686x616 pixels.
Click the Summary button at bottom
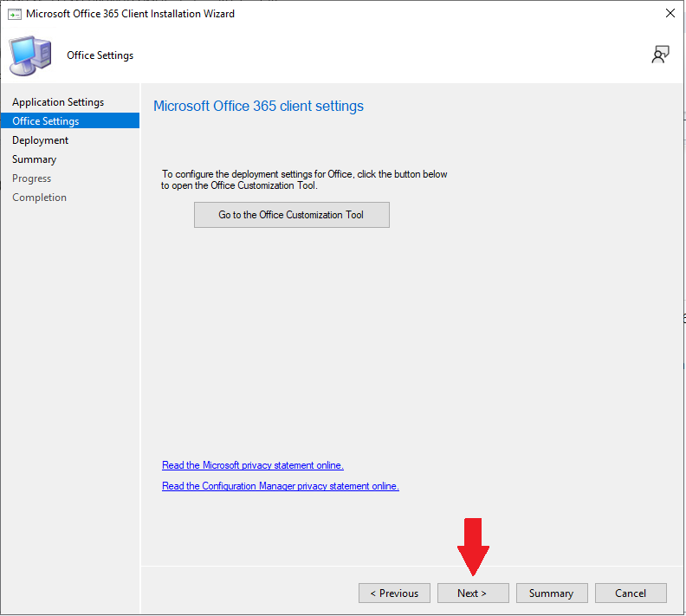point(552,593)
